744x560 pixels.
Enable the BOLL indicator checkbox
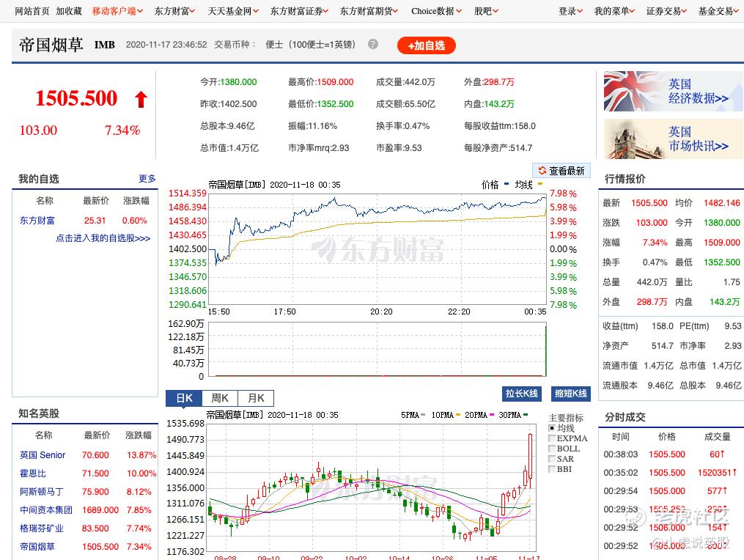[x=552, y=449]
